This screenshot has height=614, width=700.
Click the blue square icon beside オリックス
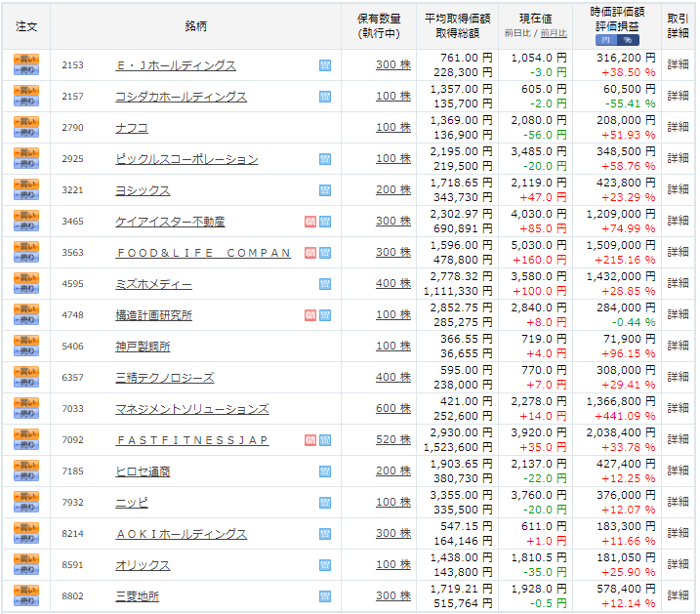(325, 565)
